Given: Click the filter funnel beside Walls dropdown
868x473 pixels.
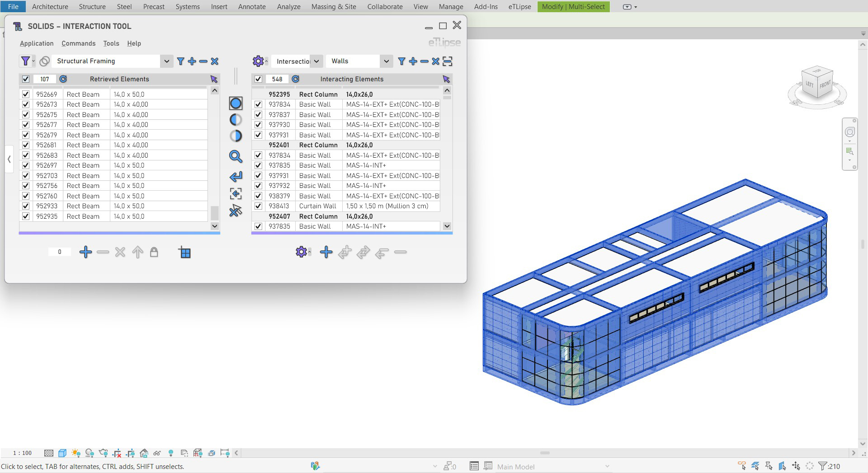Looking at the screenshot, I should (x=401, y=61).
